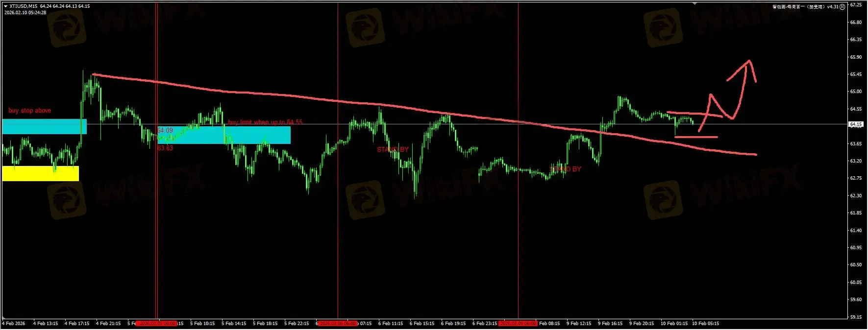This screenshot has width=868, height=330.
Task: Click the 64.15 current price tag
Action: [x=856, y=124]
